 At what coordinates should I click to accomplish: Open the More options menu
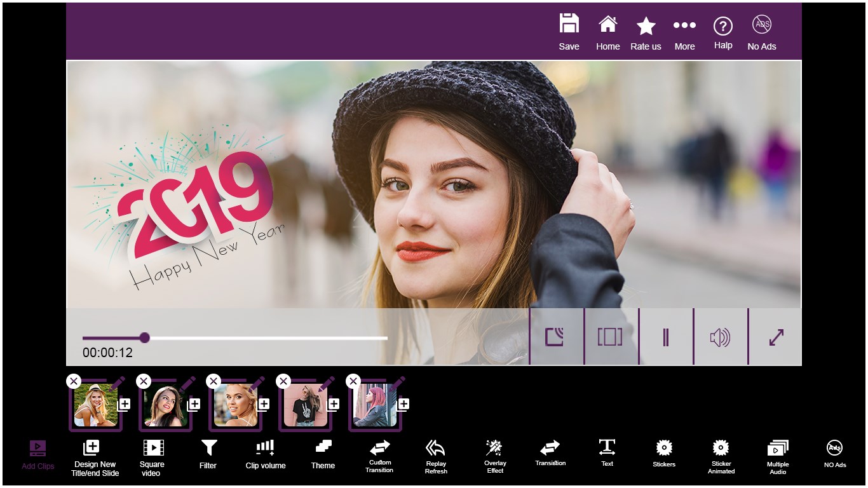tap(684, 25)
